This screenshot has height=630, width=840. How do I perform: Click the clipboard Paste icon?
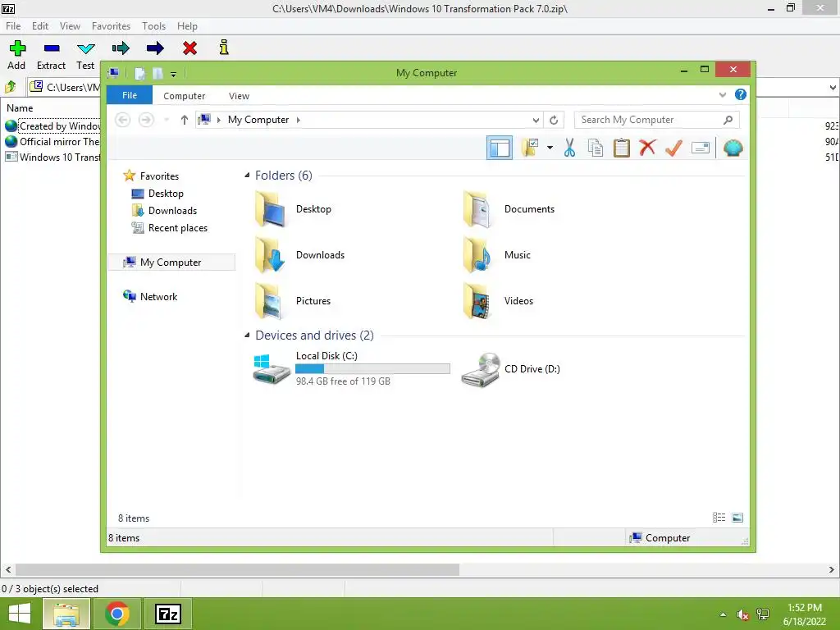pos(622,148)
